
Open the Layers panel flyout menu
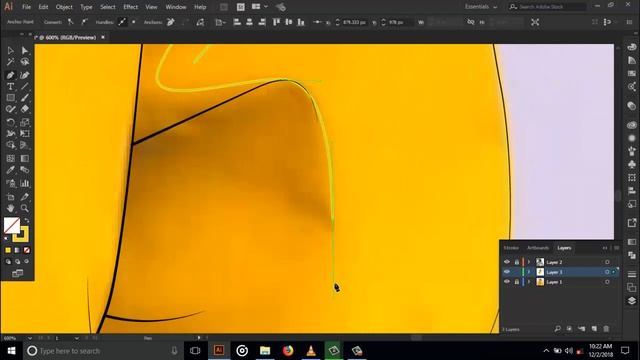click(x=617, y=248)
